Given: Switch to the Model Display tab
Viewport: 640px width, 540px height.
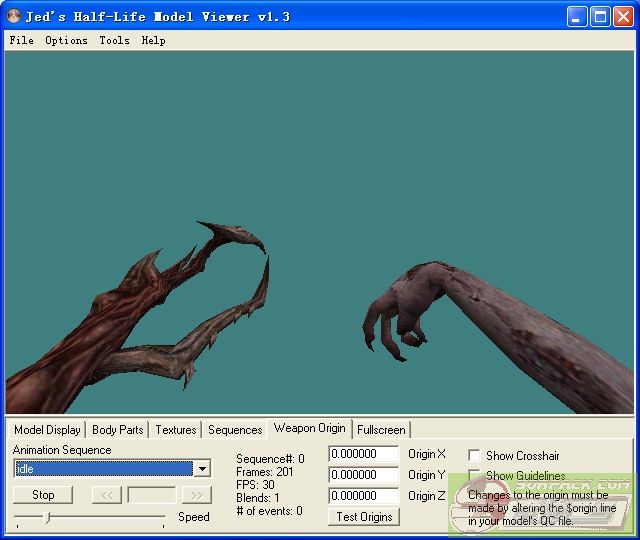Looking at the screenshot, I should point(47,430).
